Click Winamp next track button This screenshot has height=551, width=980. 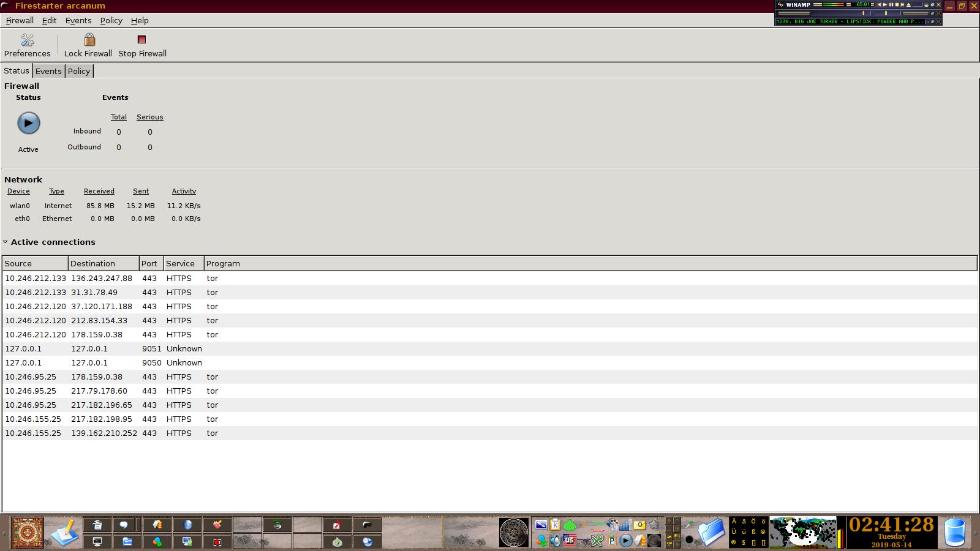coord(902,5)
